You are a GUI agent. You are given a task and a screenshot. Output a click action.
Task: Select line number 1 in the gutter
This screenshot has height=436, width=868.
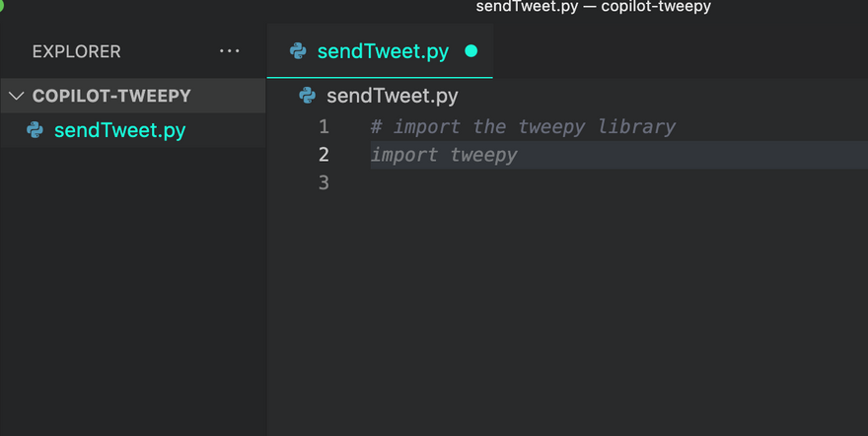coord(324,126)
